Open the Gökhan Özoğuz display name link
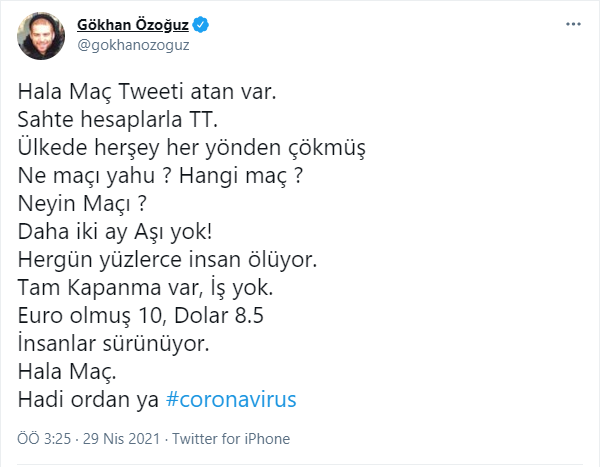The width and height of the screenshot is (601, 467). (x=133, y=25)
